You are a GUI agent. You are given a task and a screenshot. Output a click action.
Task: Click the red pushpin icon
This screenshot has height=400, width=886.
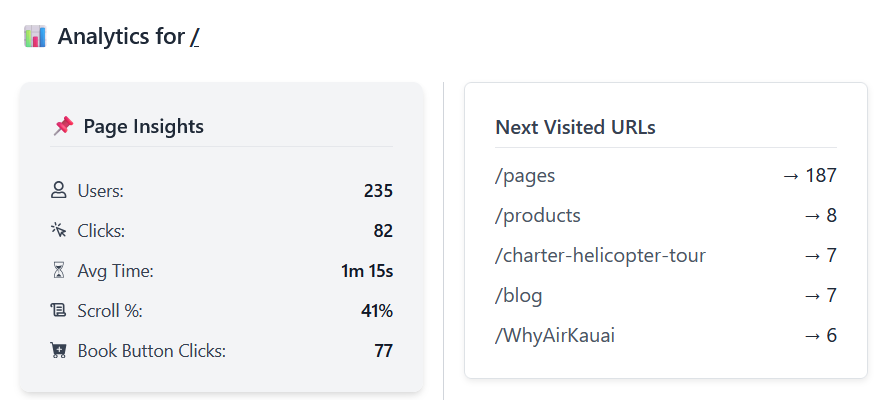pos(63,126)
